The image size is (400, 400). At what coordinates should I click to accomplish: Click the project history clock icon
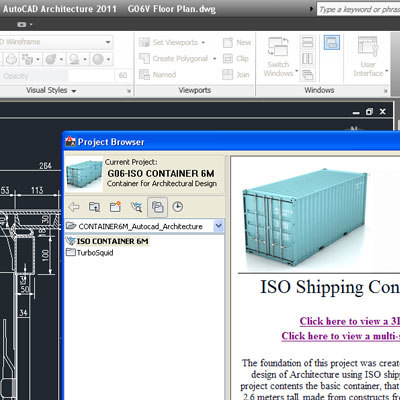(178, 207)
